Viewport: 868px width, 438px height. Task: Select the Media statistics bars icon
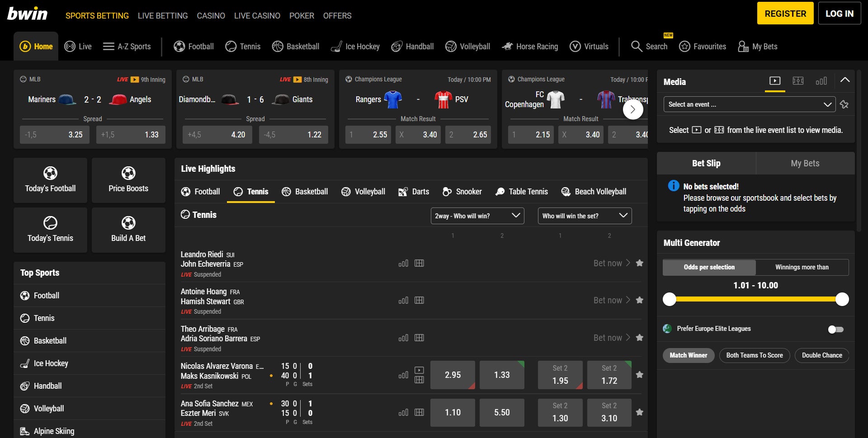click(821, 81)
